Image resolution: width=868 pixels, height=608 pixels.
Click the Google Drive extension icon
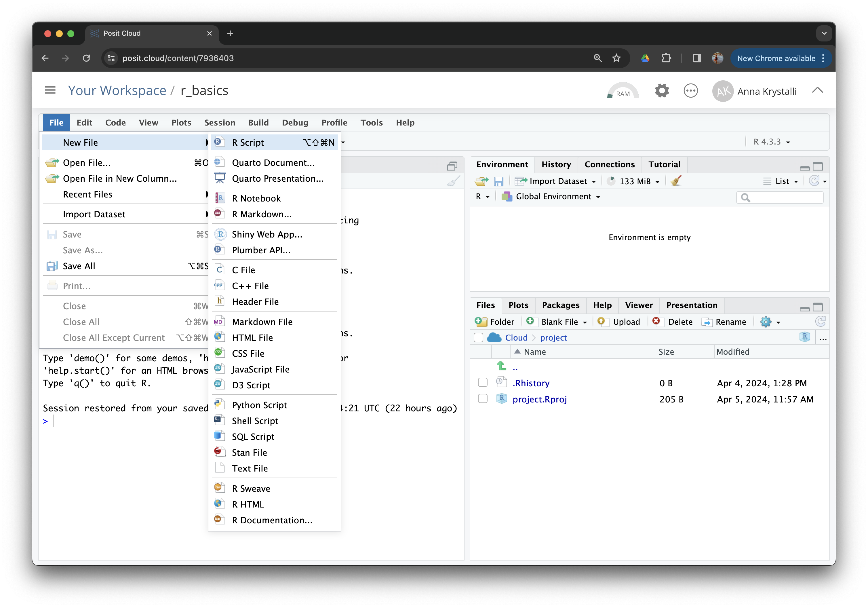pyautogui.click(x=645, y=58)
